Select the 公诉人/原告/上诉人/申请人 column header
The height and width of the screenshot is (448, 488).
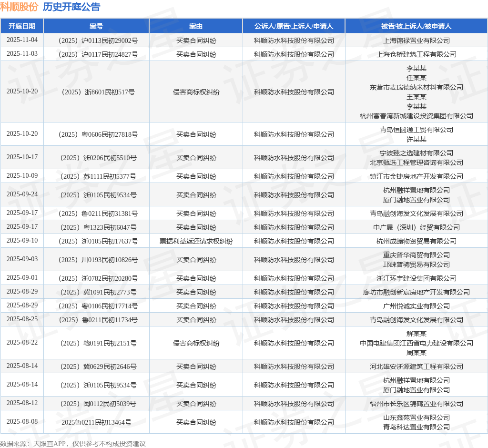[294, 26]
